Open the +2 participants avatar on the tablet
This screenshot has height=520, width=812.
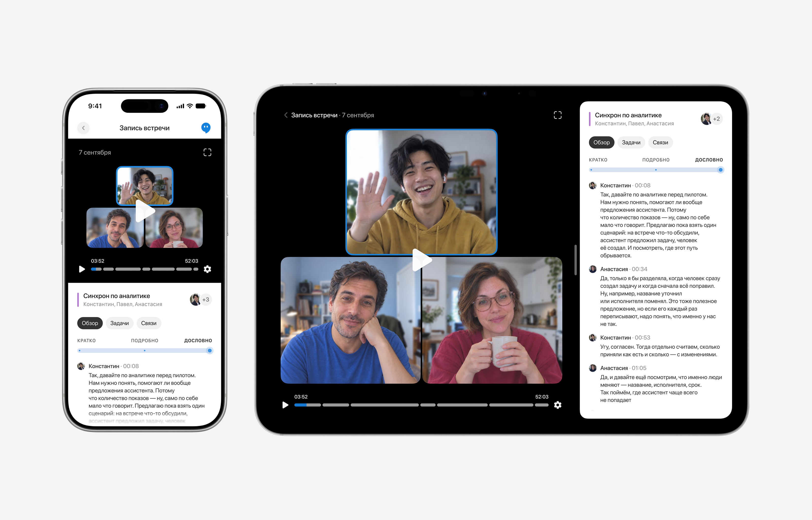point(716,119)
